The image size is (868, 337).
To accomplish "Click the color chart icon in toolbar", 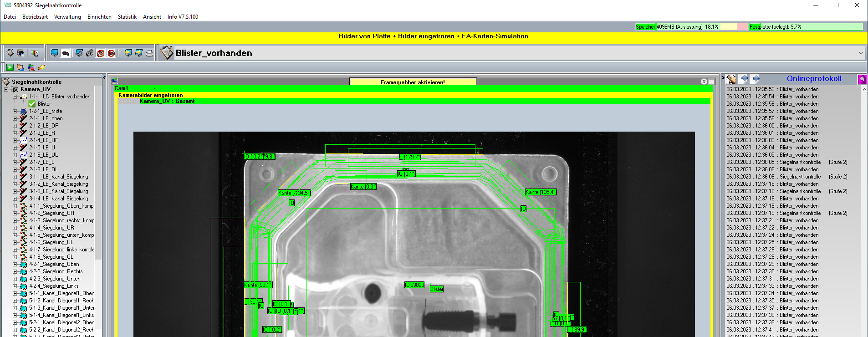I will (35, 53).
